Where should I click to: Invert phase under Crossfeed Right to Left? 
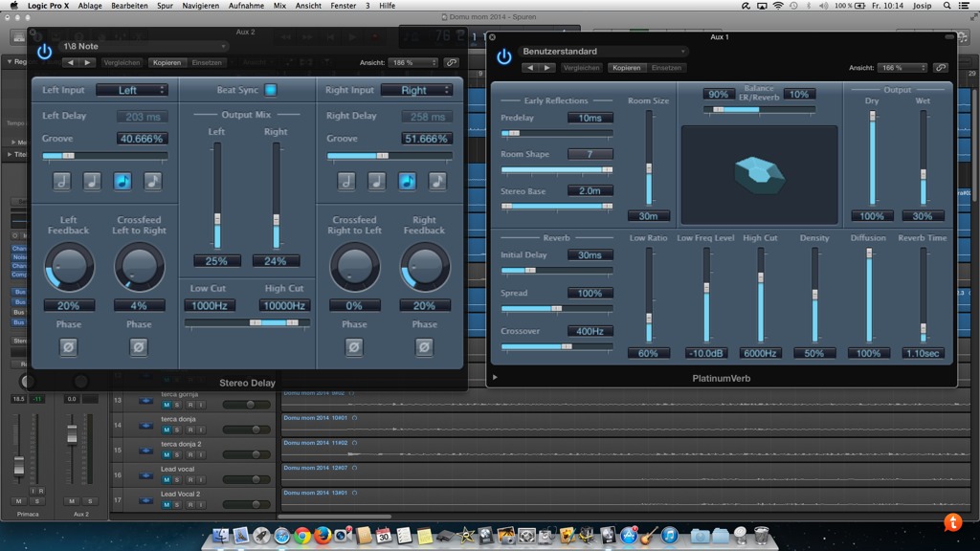(354, 346)
